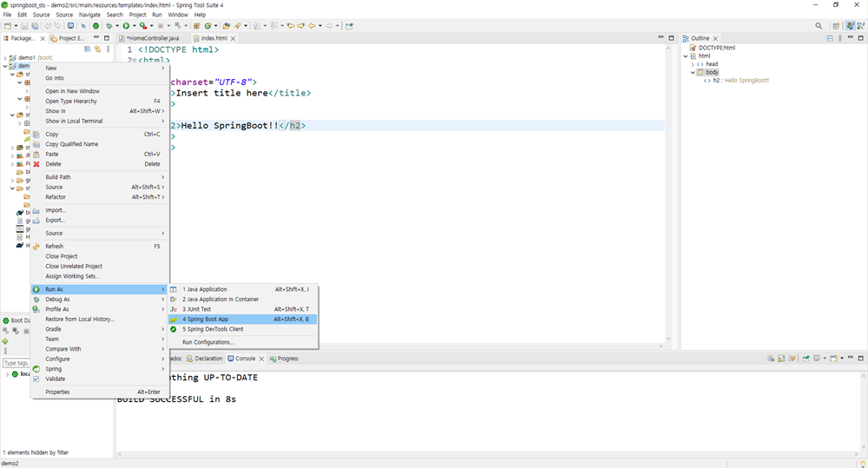Open the Navigate menu in menu bar
The height and width of the screenshot is (468, 868).
coord(89,15)
